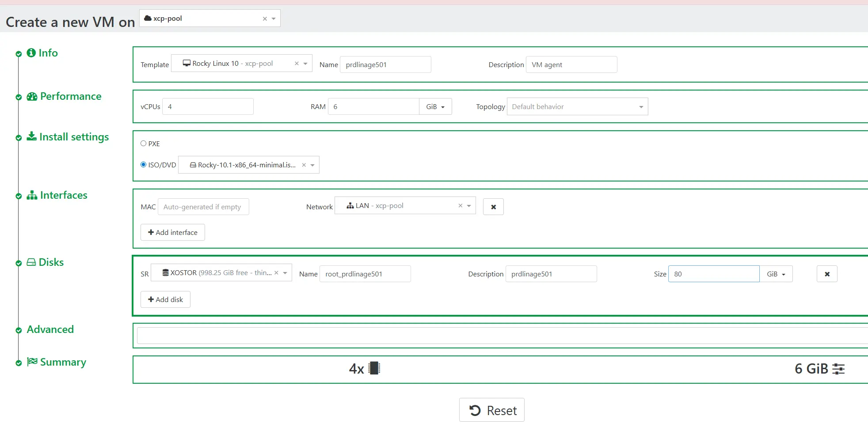Click the '4x' text in summary

tap(357, 369)
